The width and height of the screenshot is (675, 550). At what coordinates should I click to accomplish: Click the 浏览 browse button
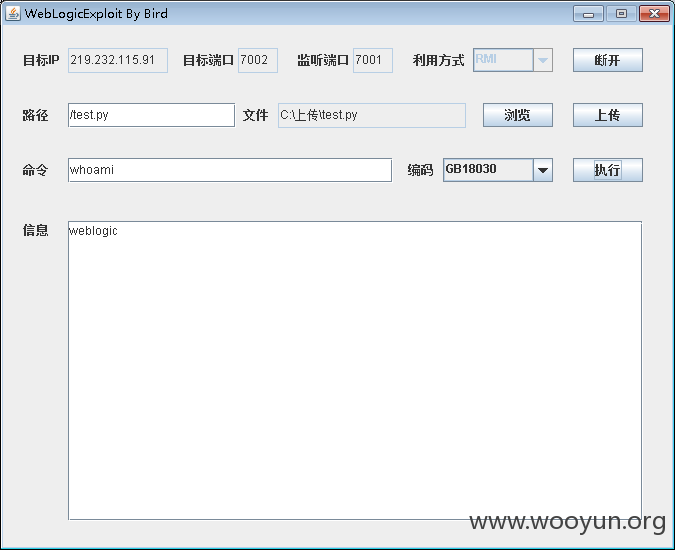pos(517,115)
